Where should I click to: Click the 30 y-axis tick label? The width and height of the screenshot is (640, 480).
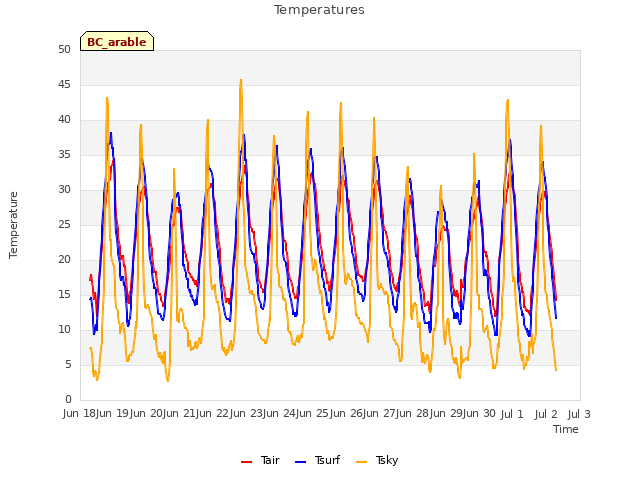(x=64, y=189)
